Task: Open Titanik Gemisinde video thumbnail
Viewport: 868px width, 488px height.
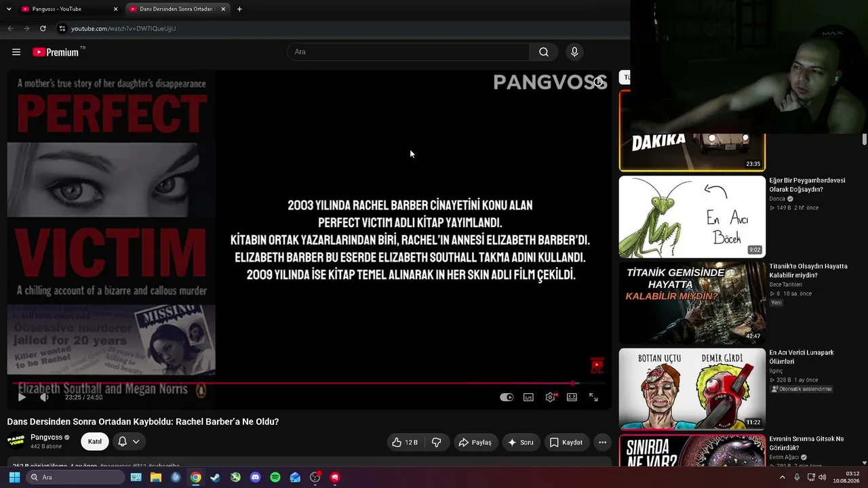Action: point(692,303)
